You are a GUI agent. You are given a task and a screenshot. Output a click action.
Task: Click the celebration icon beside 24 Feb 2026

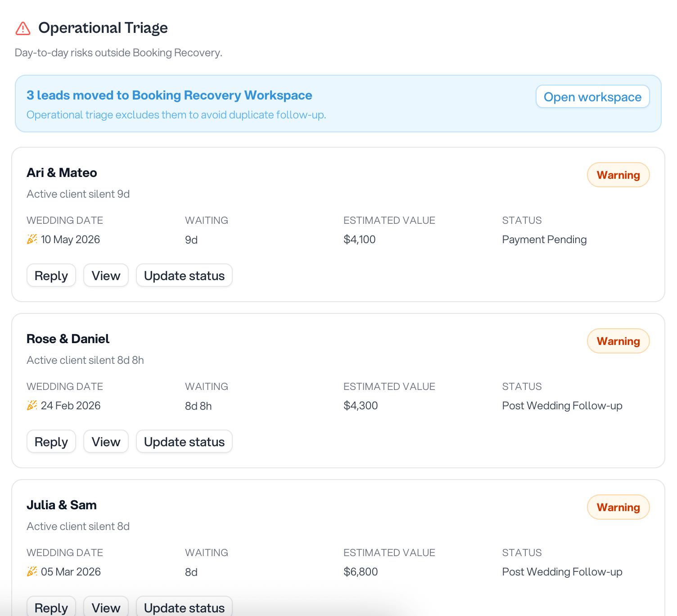(x=31, y=405)
